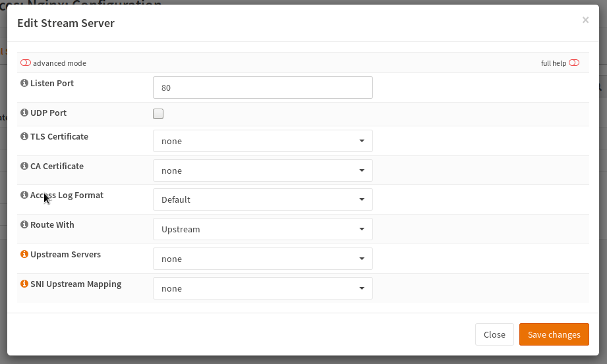This screenshot has width=607, height=364.
Task: Open the TLS Certificate dropdown
Action: click(262, 141)
